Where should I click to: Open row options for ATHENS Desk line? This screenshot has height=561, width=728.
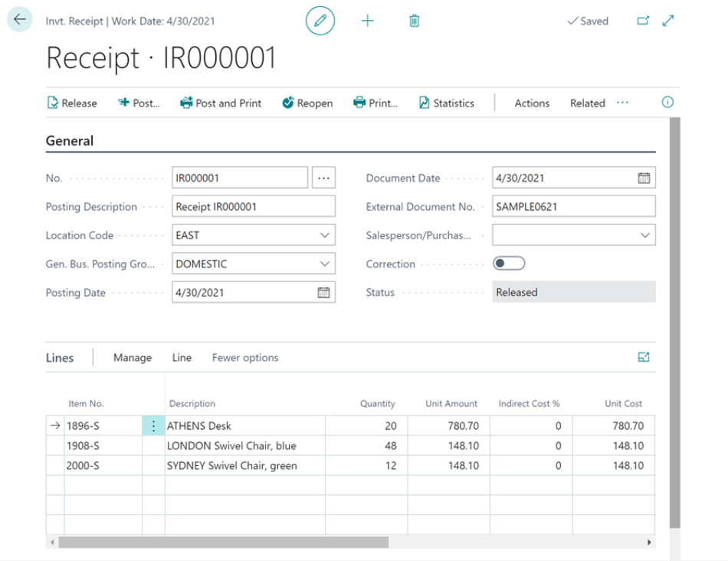click(x=153, y=426)
